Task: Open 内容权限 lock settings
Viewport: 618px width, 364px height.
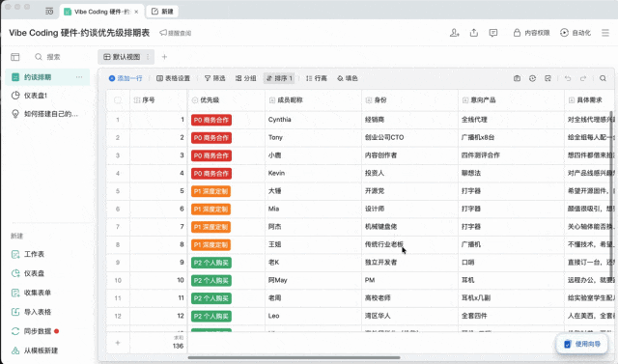Action: click(x=531, y=33)
